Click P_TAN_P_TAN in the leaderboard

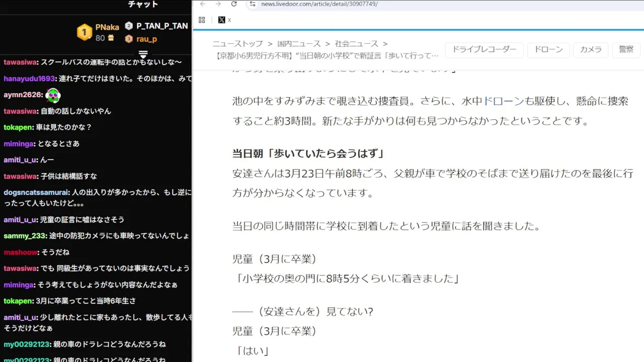coord(162,26)
